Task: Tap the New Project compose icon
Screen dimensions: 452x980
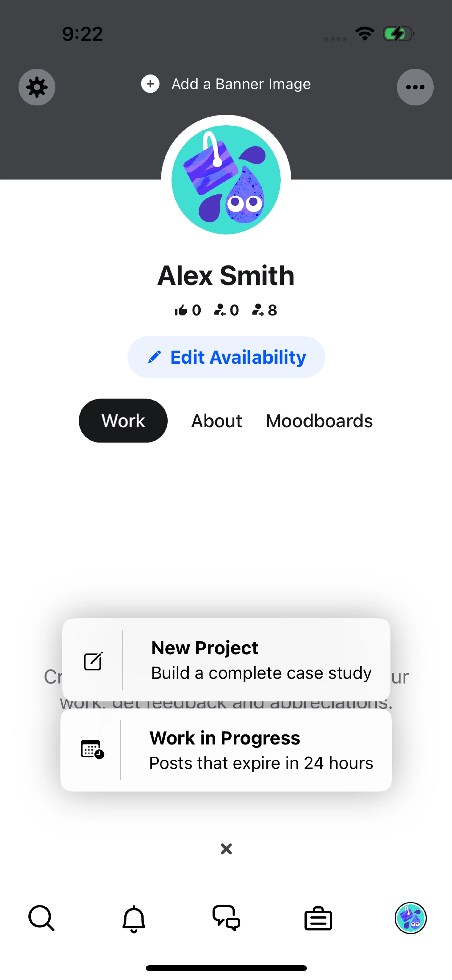Action: (x=93, y=661)
